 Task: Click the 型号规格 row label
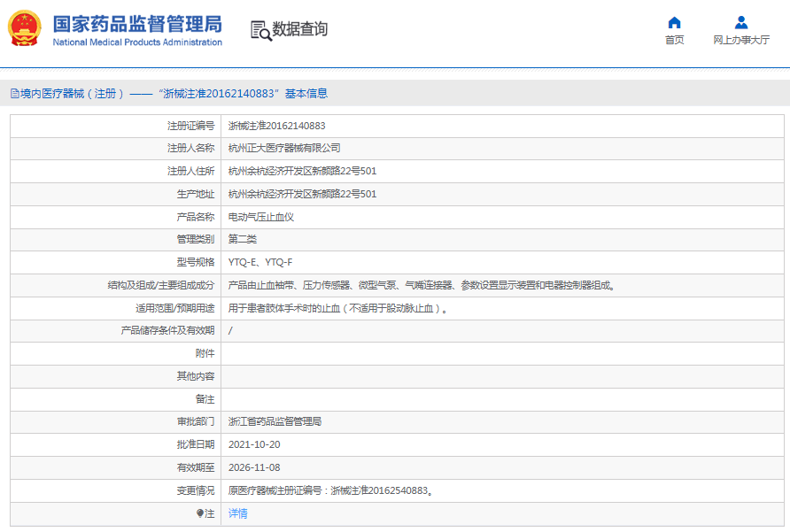pyautogui.click(x=195, y=263)
